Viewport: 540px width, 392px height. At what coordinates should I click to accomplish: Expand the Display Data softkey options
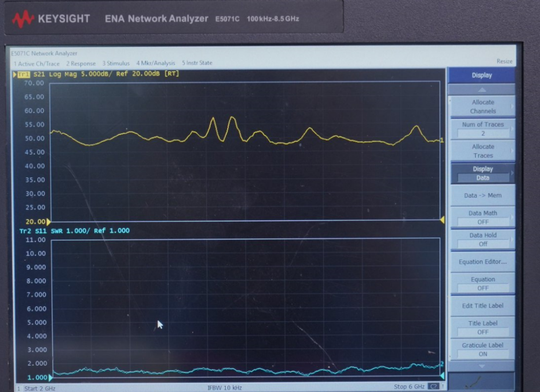482,172
